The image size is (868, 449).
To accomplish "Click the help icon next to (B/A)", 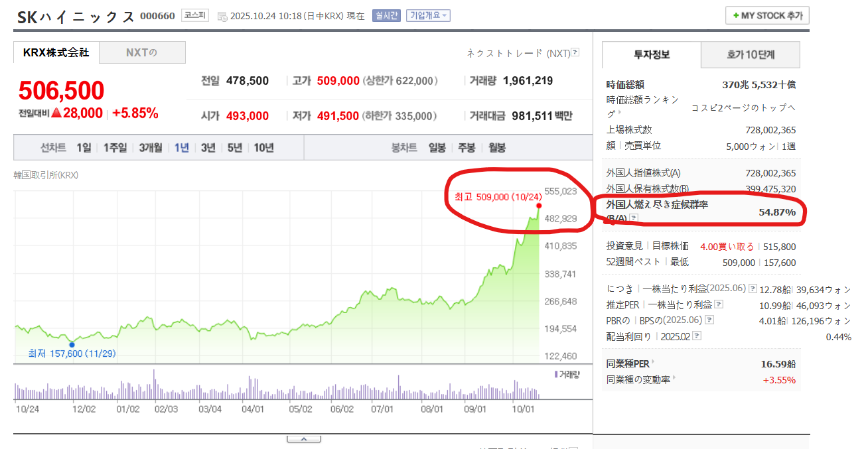I will [x=634, y=218].
